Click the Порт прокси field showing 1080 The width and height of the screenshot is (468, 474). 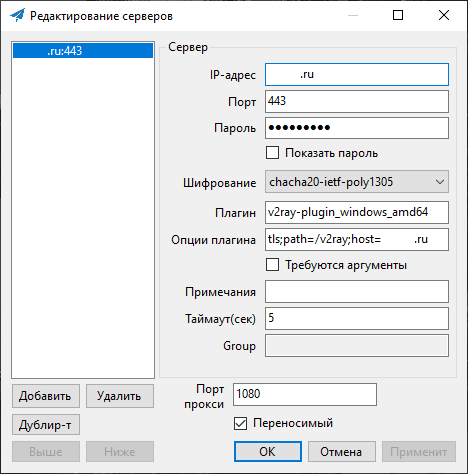click(305, 394)
